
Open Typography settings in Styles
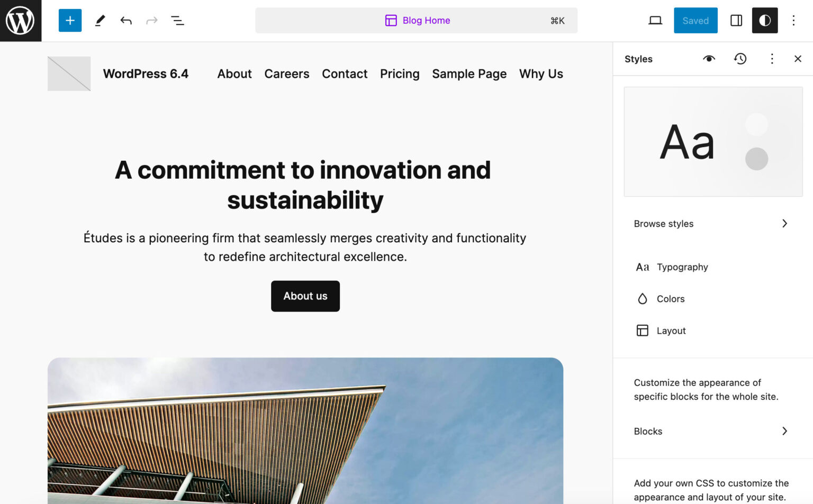tap(682, 267)
